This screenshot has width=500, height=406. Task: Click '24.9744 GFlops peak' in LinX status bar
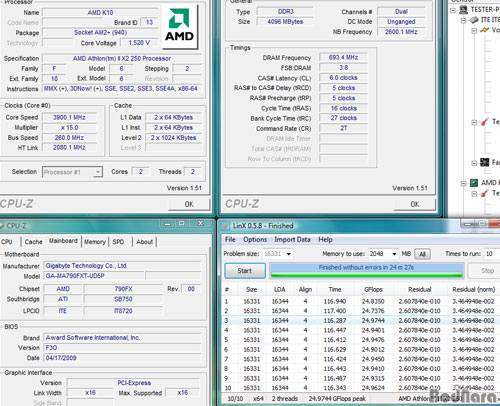[337, 399]
